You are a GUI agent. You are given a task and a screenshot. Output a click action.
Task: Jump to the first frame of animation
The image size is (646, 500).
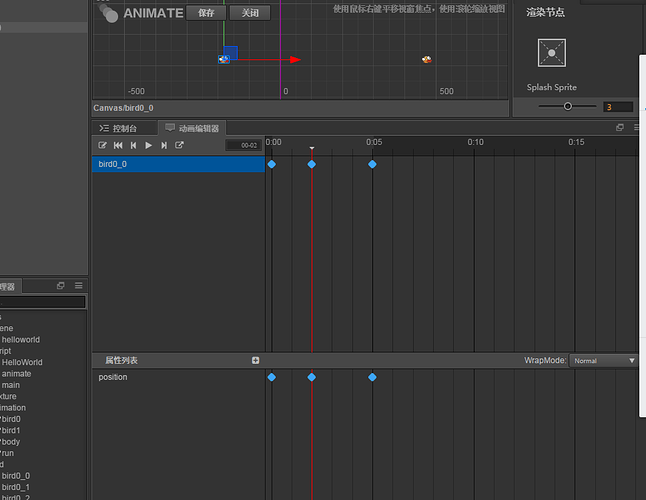click(x=118, y=145)
